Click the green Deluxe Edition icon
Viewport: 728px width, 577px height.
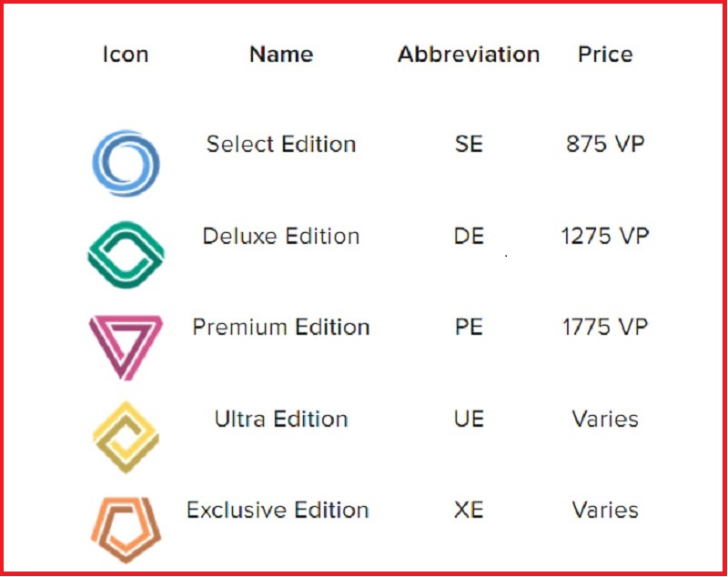126,255
